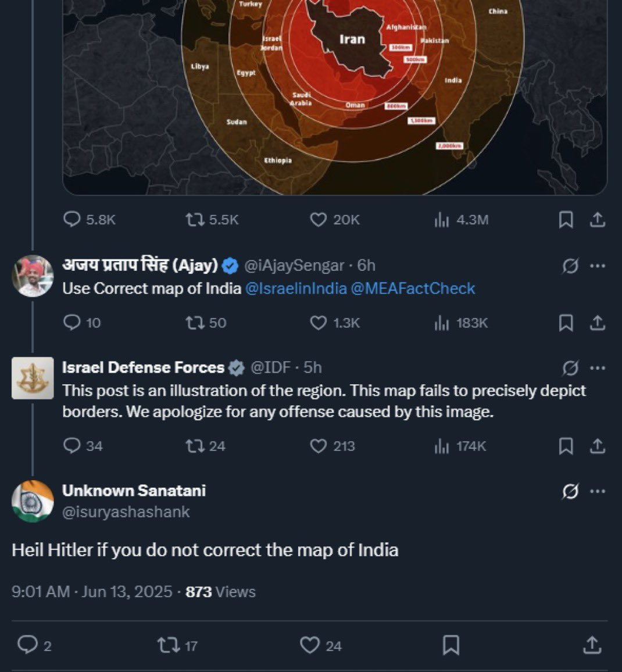Share the Israel Defense Forces reply
This screenshot has width=622, height=672.
[598, 446]
